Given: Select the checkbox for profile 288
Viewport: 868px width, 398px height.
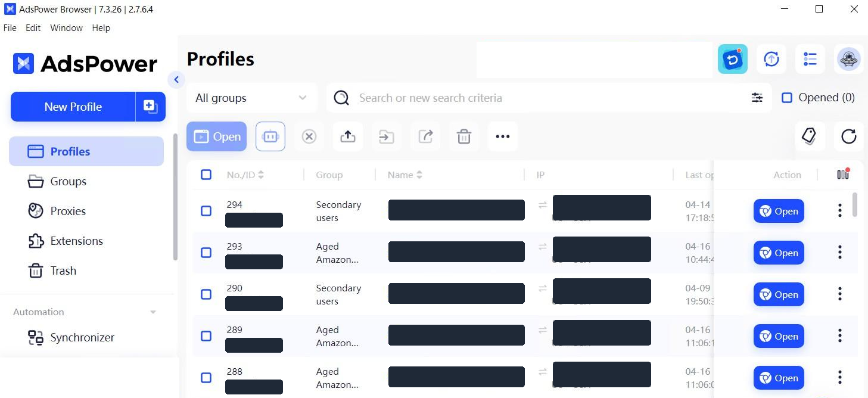Looking at the screenshot, I should coord(206,378).
